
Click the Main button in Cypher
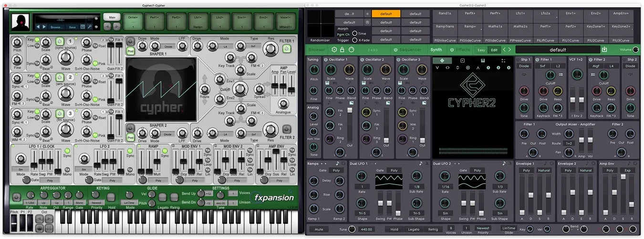coord(112,17)
